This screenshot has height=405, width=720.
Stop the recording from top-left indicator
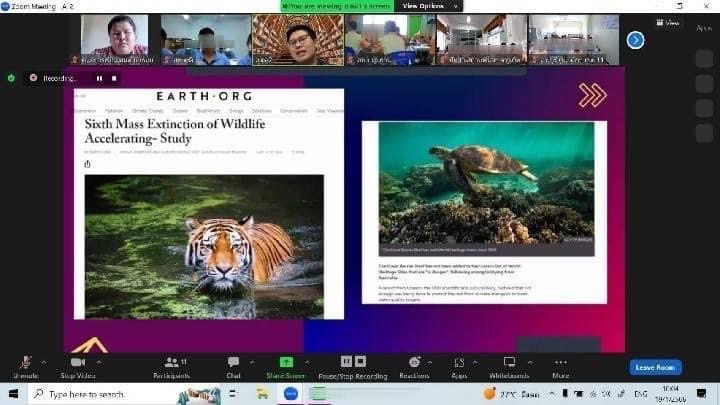click(114, 78)
